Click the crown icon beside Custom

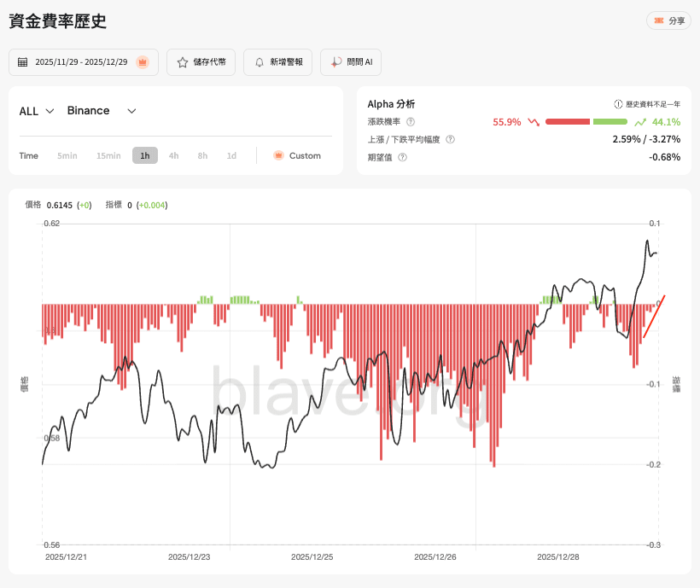[278, 155]
